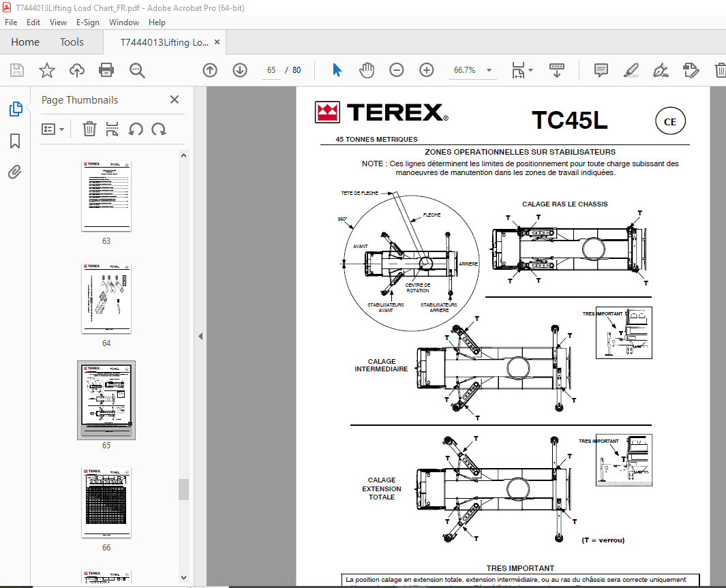This screenshot has width=726, height=588.
Task: Open the File menu
Action: pos(11,22)
